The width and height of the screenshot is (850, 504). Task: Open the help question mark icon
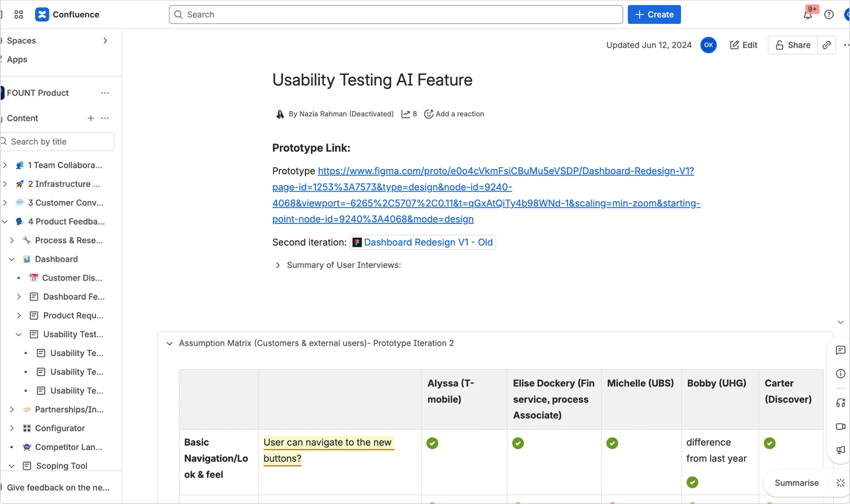(829, 15)
